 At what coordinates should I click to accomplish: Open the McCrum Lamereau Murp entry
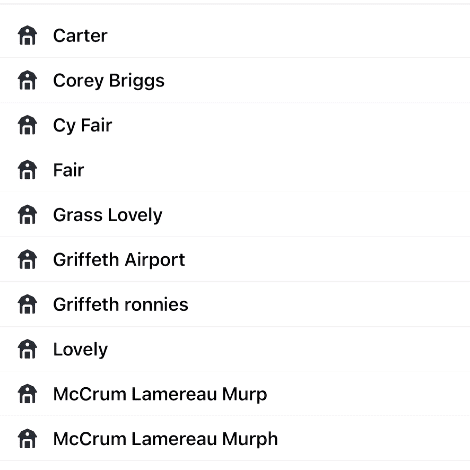[235, 394]
